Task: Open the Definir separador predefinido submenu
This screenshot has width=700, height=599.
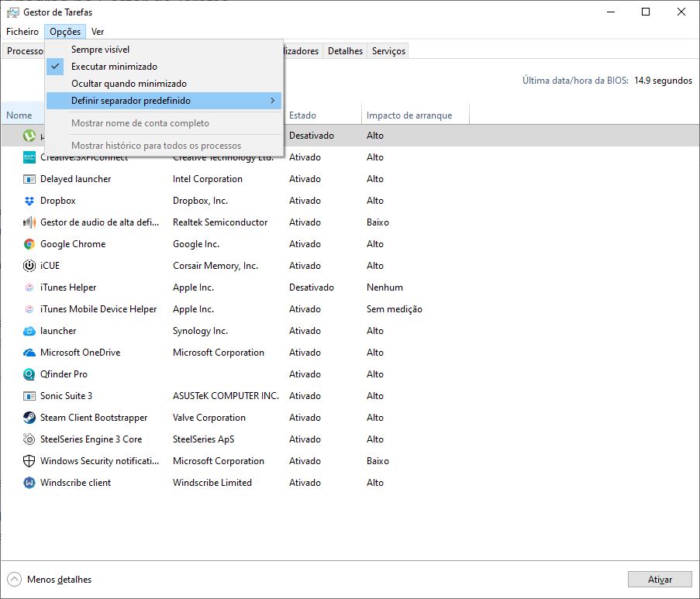Action: (164, 101)
